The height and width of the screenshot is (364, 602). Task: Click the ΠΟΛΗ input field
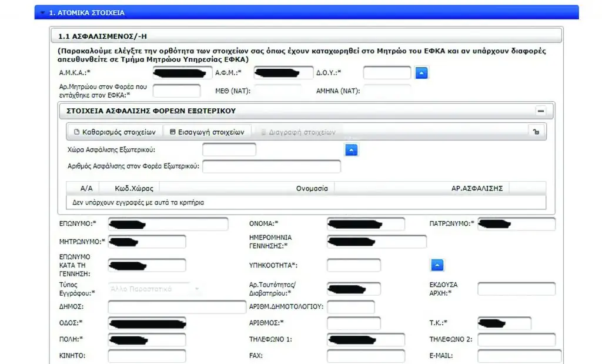point(146,340)
